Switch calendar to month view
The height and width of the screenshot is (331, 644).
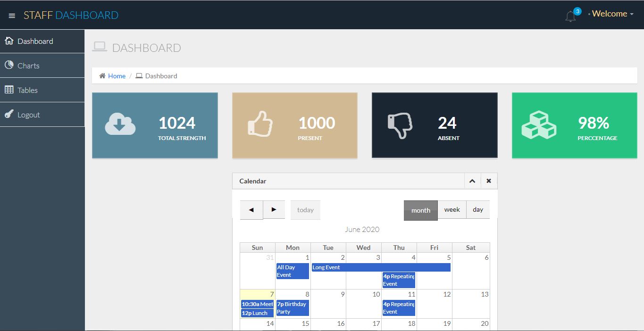coord(420,210)
